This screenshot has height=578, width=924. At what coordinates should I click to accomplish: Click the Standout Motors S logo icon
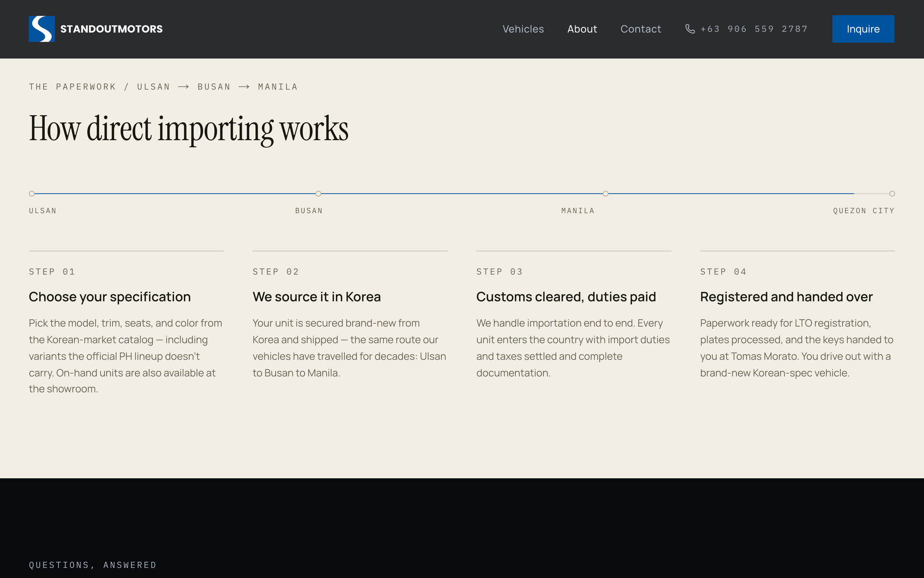pos(42,29)
